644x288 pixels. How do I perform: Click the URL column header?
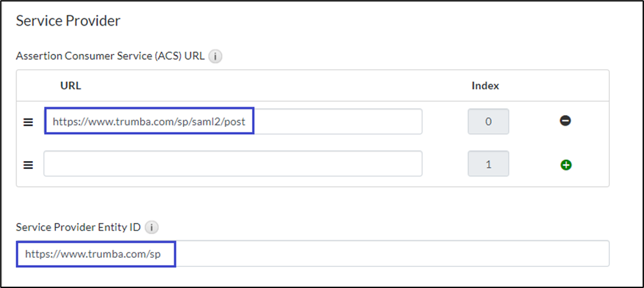(70, 85)
